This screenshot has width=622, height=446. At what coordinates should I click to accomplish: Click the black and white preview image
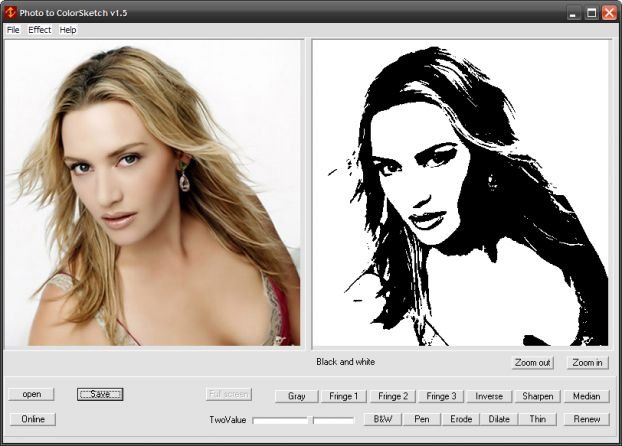click(x=460, y=193)
